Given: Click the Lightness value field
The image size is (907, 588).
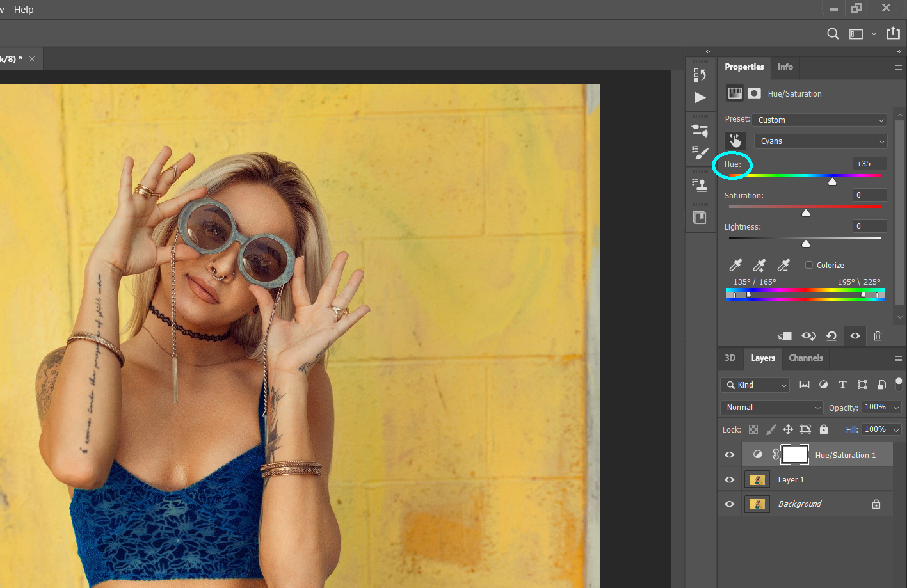Looking at the screenshot, I should pos(870,226).
